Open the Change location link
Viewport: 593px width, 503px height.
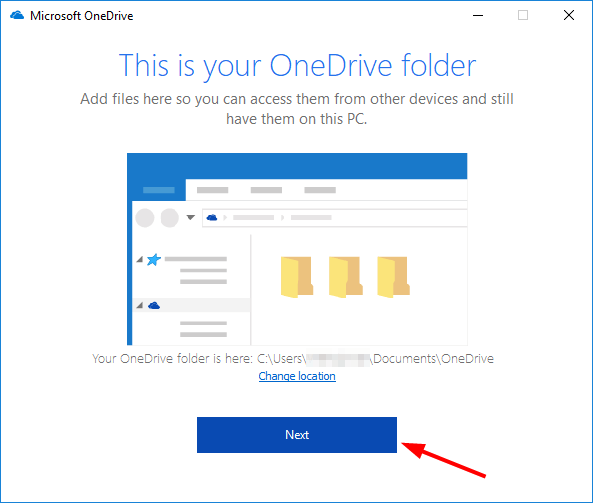click(297, 376)
